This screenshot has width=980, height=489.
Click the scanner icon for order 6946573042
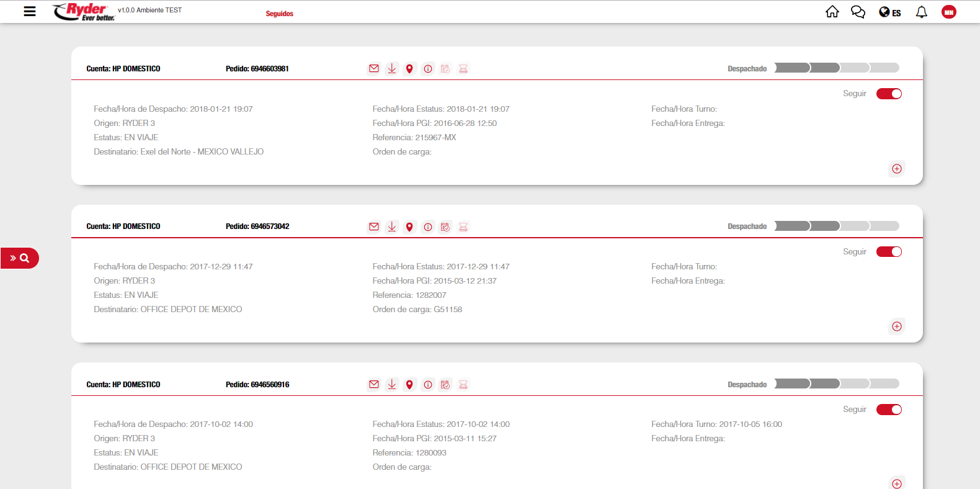click(x=463, y=227)
